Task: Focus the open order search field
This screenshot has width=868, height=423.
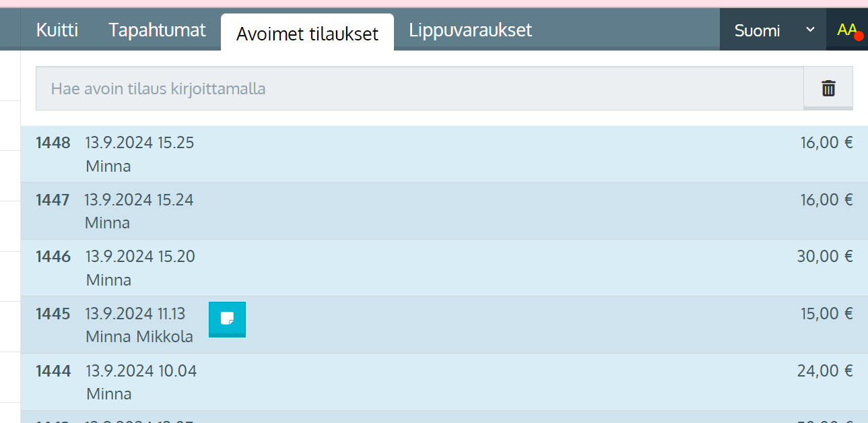Action: [420, 88]
